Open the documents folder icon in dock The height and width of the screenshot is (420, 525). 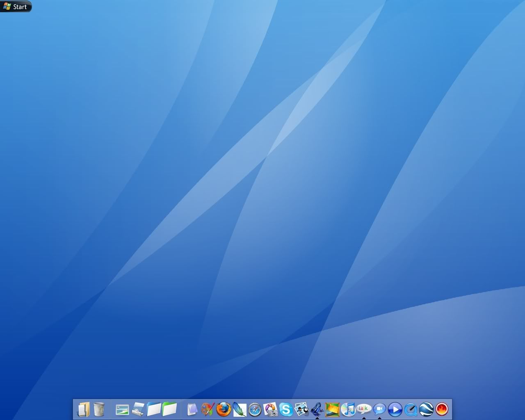coord(84,409)
